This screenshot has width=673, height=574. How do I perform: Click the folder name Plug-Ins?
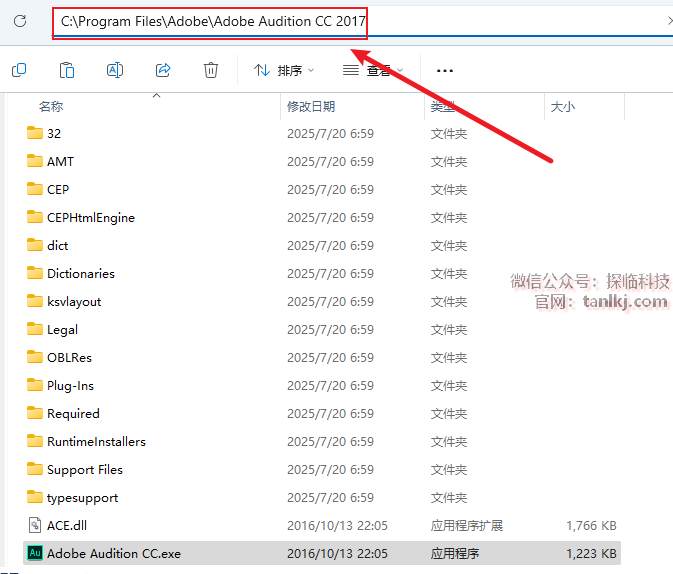pyautogui.click(x=70, y=386)
